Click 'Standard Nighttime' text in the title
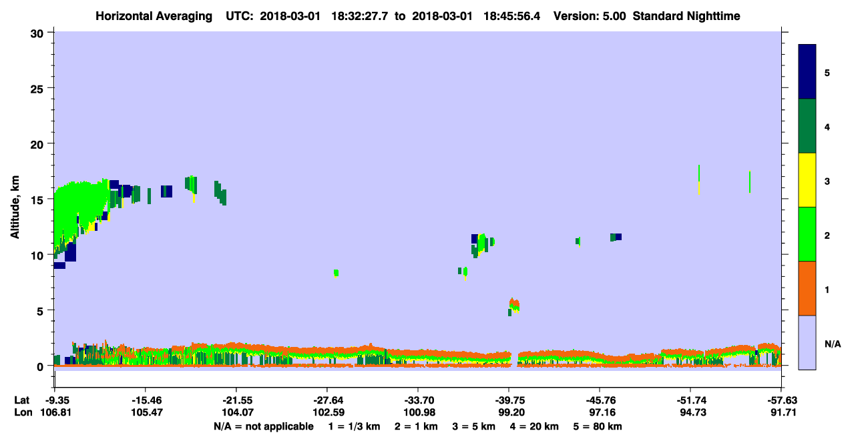This screenshot has width=868, height=445. tap(686, 16)
